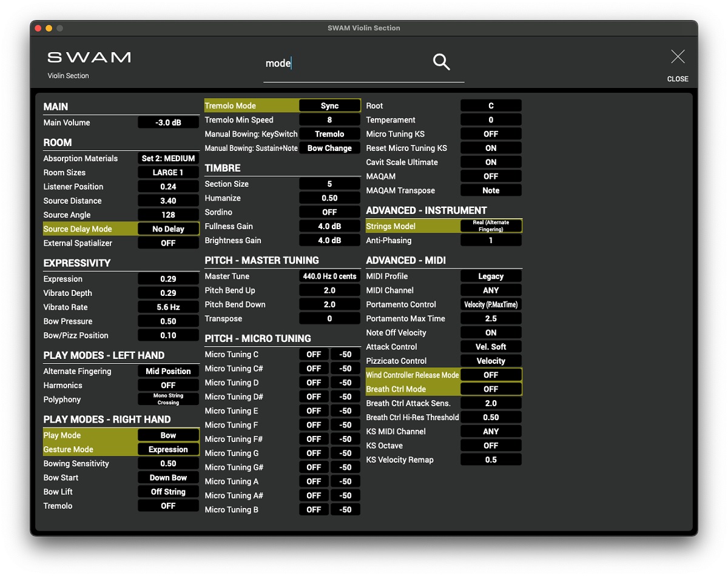Toggle the Sordino OFF value
This screenshot has width=728, height=576.
pos(329,212)
